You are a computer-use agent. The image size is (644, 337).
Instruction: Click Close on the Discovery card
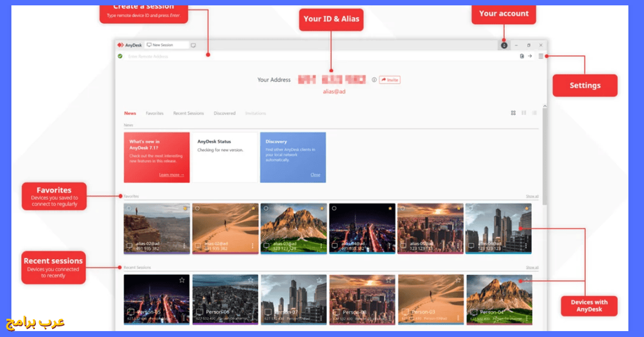pyautogui.click(x=316, y=175)
